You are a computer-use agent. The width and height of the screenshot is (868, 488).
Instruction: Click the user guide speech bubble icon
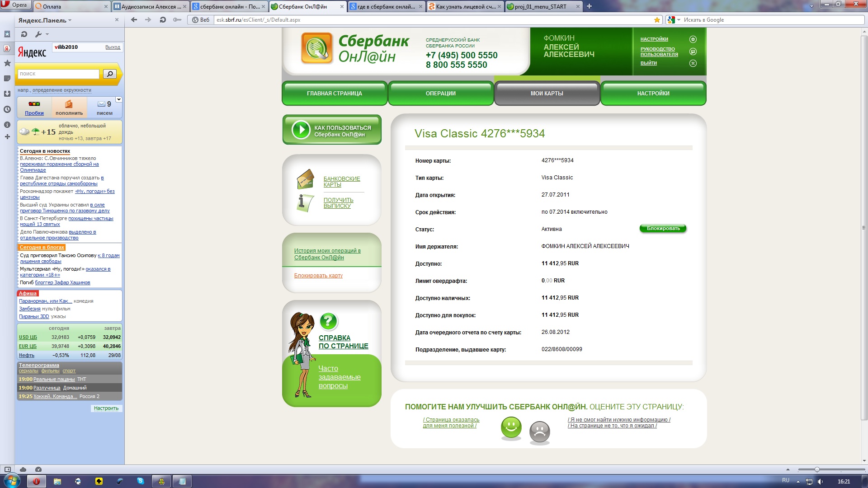coord(693,52)
